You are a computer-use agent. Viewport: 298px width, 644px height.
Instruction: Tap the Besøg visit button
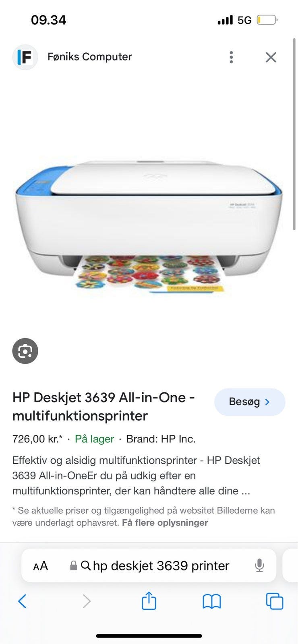[250, 402]
